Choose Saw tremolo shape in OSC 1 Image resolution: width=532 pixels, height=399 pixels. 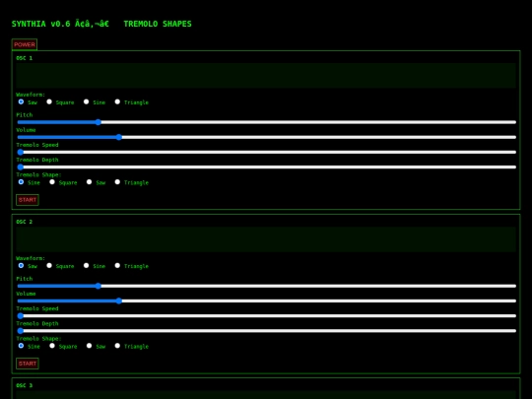click(89, 182)
